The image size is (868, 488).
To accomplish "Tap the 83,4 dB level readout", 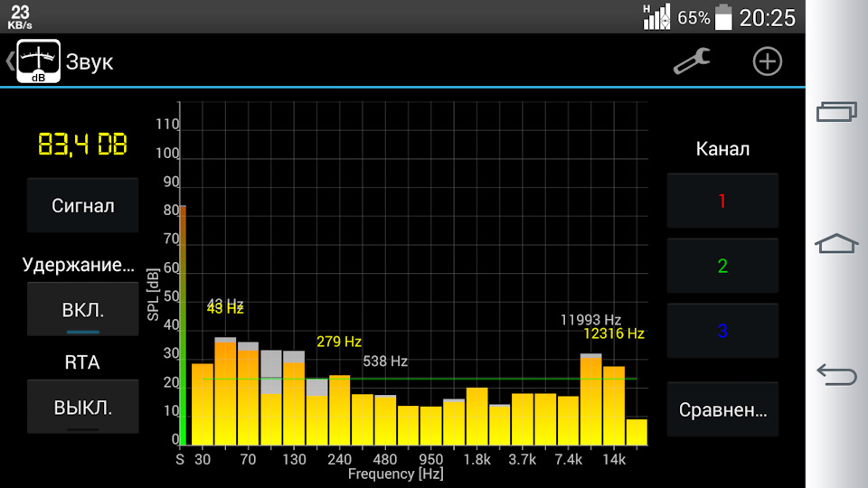I will [x=82, y=145].
